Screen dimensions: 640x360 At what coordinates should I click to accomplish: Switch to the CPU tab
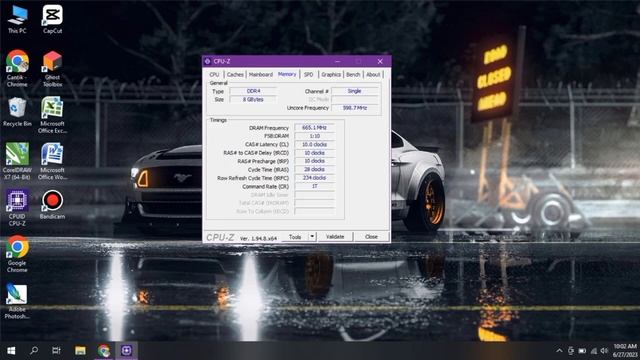click(x=214, y=75)
